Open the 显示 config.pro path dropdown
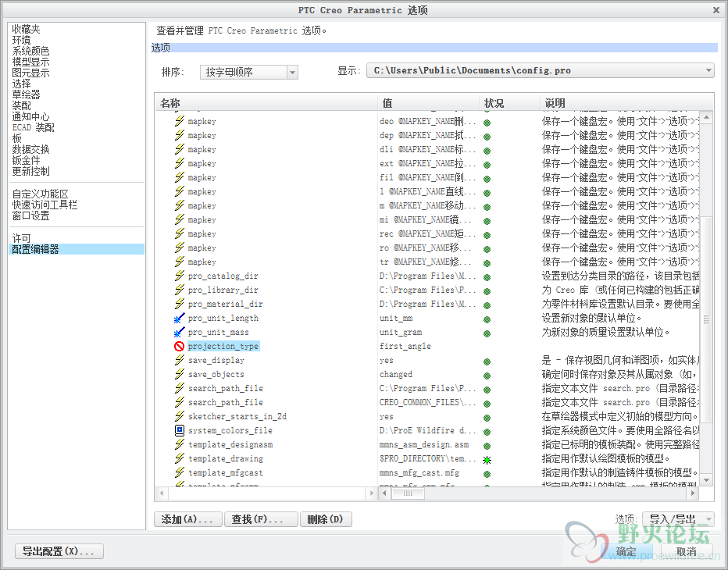 click(540, 70)
